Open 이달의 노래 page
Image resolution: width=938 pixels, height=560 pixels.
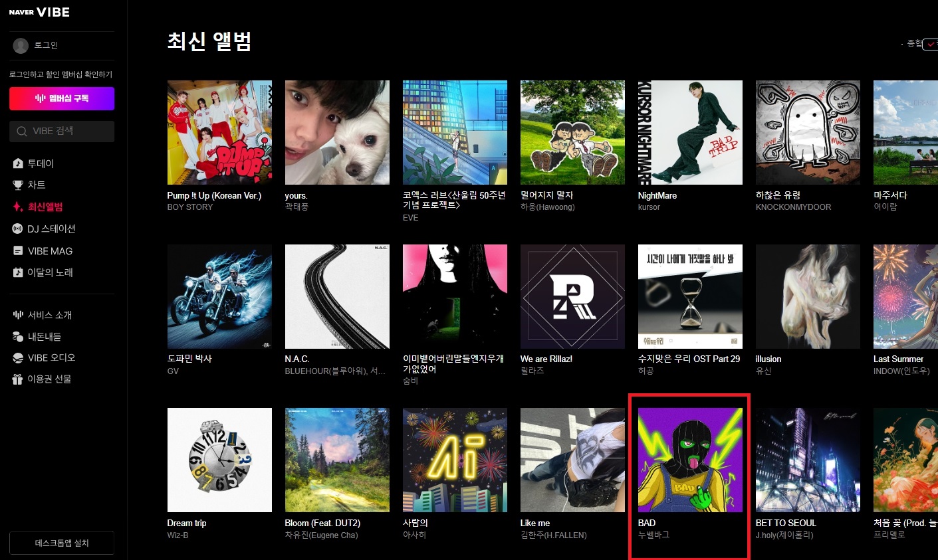[x=50, y=272]
